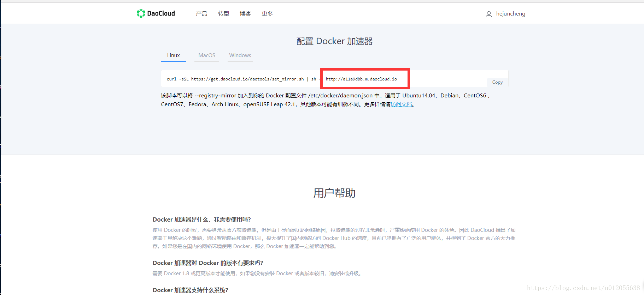Open the 转型 menu
Screen dimensions: 644x295
[223, 14]
